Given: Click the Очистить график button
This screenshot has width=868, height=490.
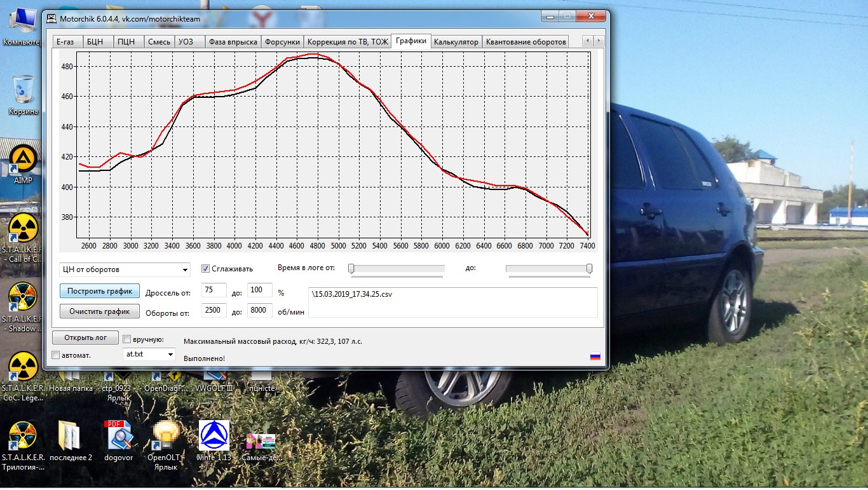Looking at the screenshot, I should click(x=100, y=311).
